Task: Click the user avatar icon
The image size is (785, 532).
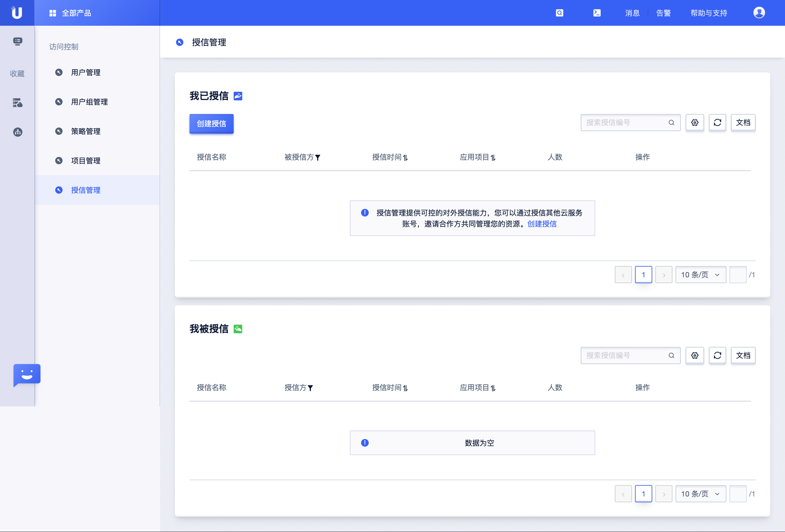Action: pos(759,13)
